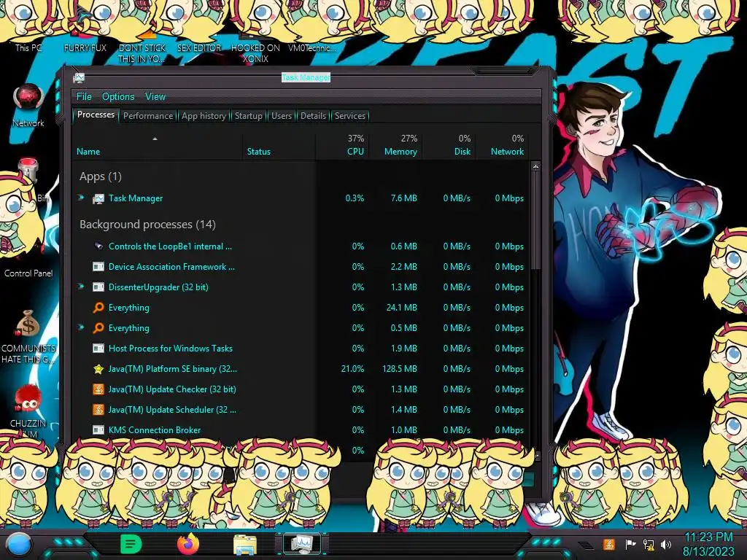Click the Device Association Framework icon
Image resolution: width=747 pixels, height=560 pixels.
(98, 267)
